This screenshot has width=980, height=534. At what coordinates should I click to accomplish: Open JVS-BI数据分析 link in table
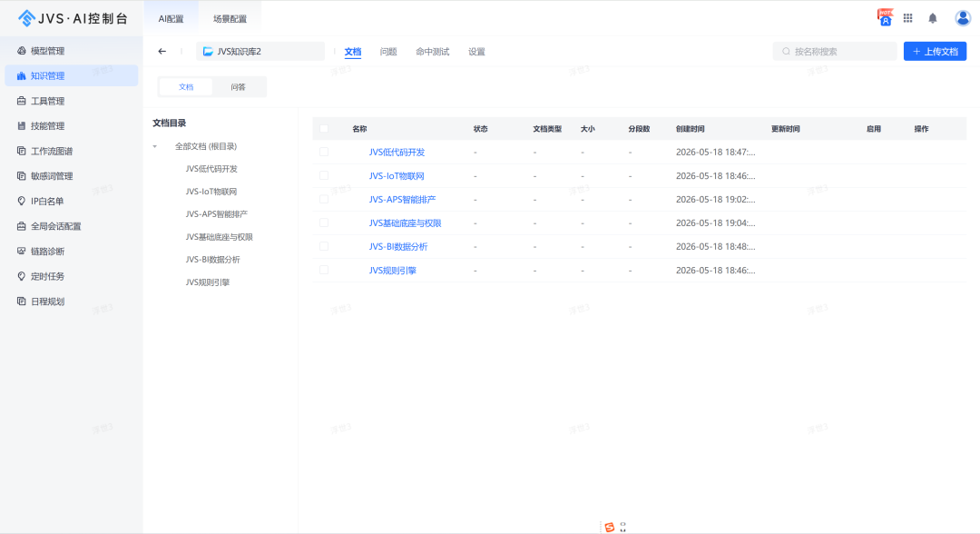tap(398, 246)
